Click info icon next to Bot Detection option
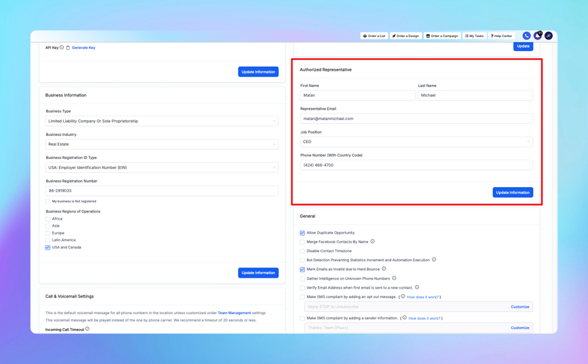This screenshot has height=364, width=588. tap(434, 259)
